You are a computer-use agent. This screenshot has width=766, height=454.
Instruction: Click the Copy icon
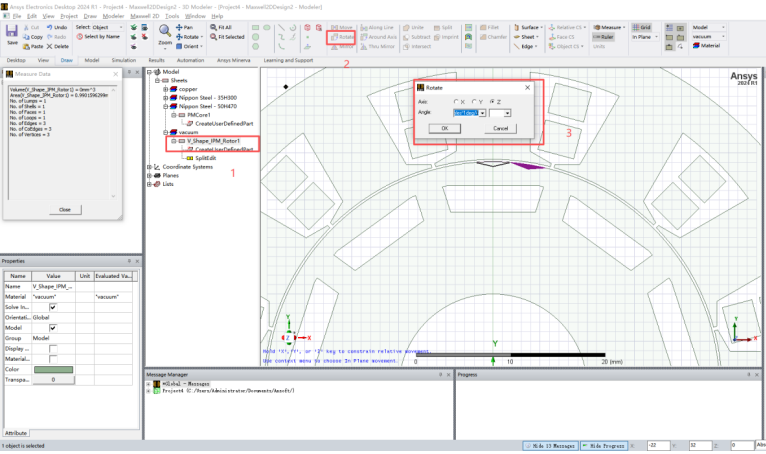click(x=26, y=37)
